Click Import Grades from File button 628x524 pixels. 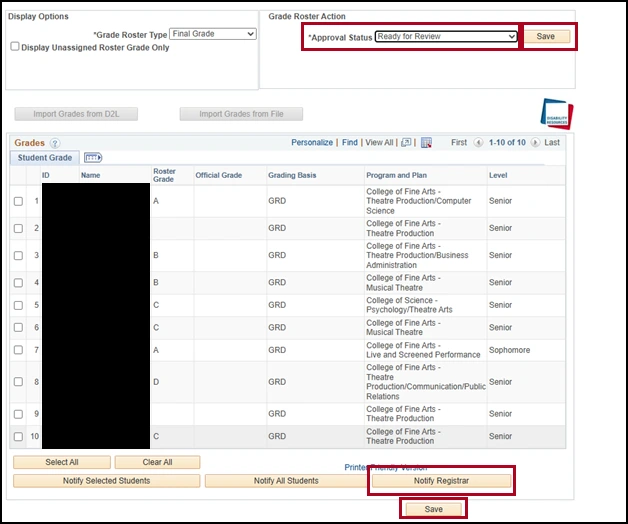click(x=241, y=114)
